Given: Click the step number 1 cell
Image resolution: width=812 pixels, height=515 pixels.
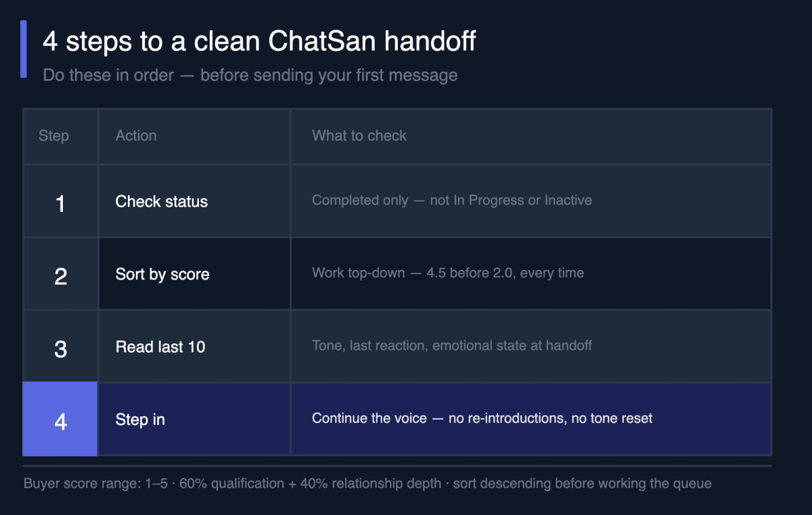Looking at the screenshot, I should (x=60, y=201).
